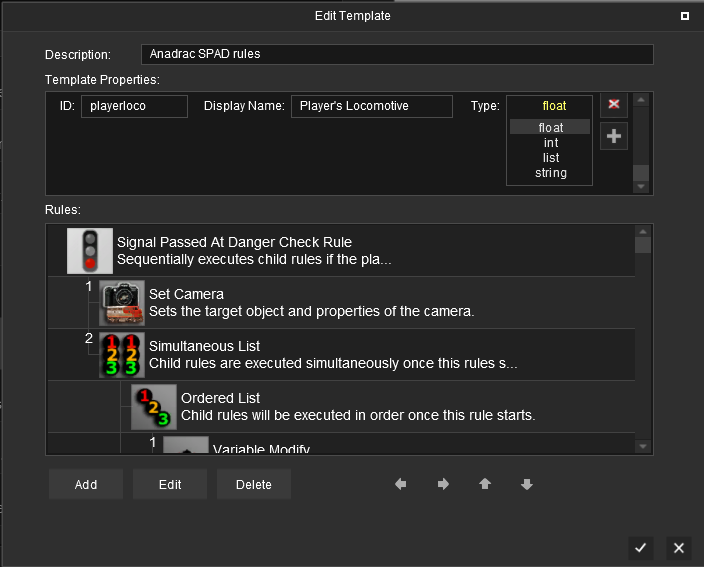The image size is (704, 567).
Task: Click the Description input field
Action: pos(397,54)
